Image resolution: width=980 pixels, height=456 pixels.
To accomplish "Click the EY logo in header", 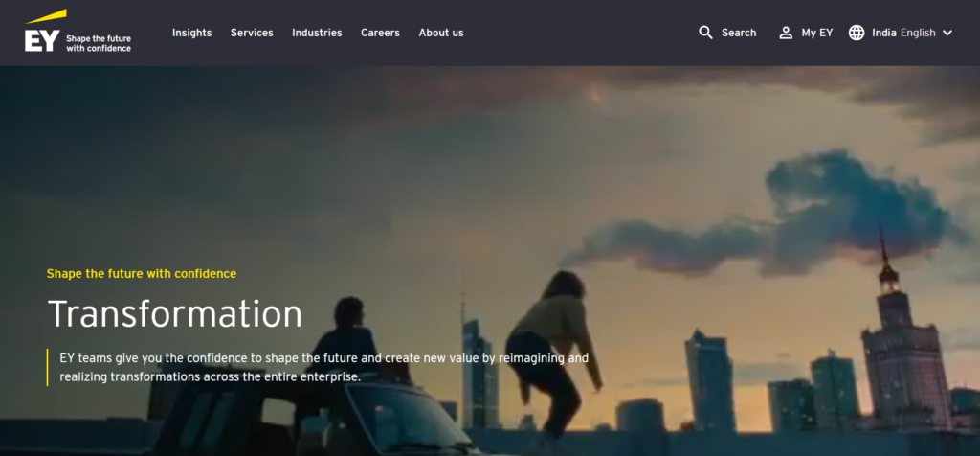I will (x=78, y=31).
